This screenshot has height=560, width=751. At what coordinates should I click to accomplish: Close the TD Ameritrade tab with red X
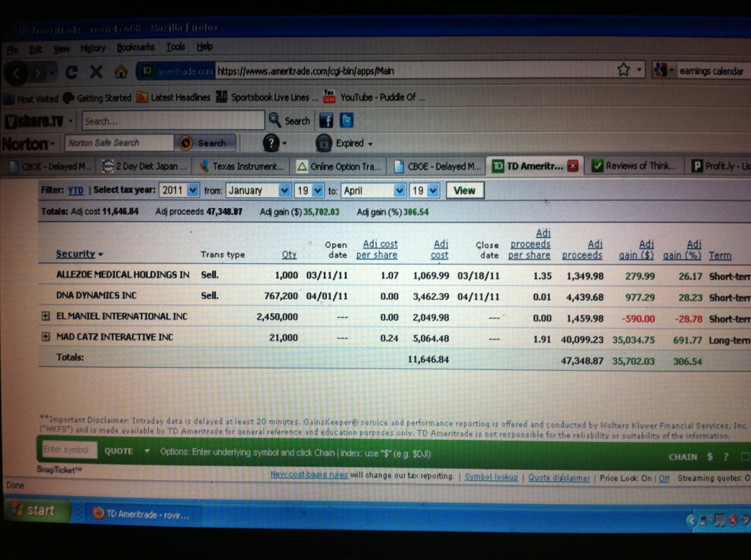pos(572,166)
